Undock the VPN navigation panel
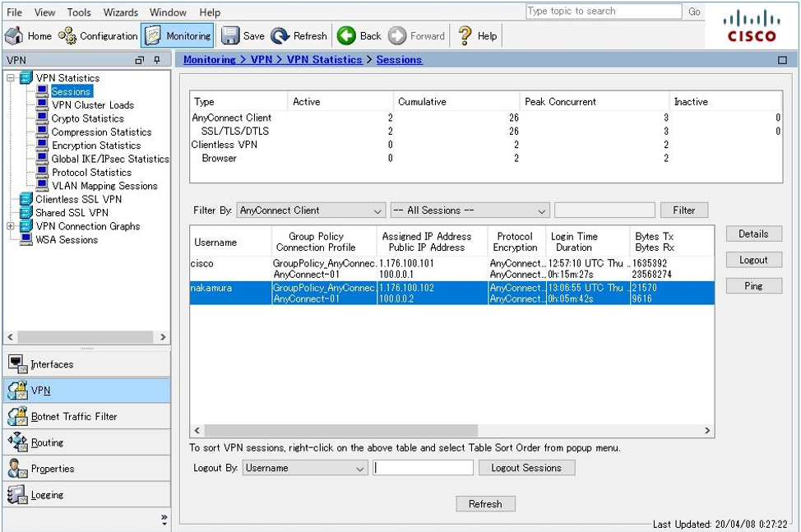801x532 pixels. (x=140, y=60)
